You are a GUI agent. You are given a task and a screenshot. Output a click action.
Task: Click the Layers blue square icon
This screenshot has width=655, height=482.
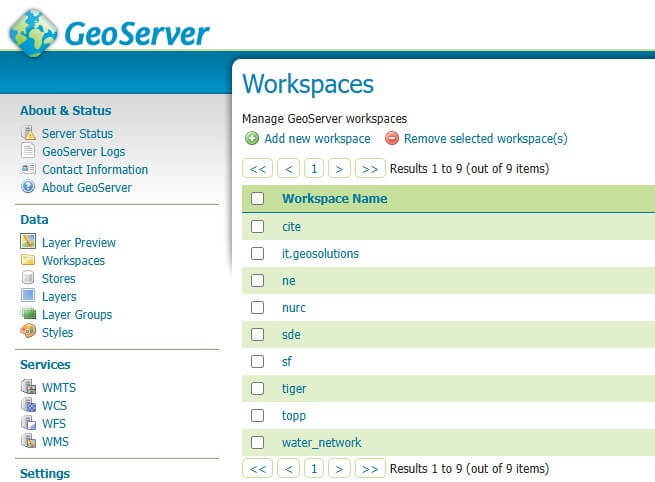coord(28,295)
